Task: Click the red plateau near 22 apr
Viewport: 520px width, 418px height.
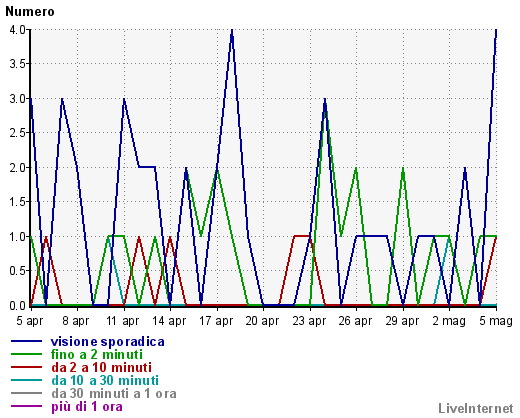Action: click(x=302, y=236)
